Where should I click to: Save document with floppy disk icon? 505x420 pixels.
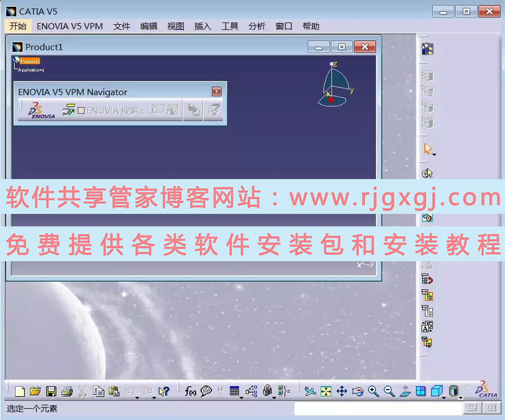click(51, 391)
